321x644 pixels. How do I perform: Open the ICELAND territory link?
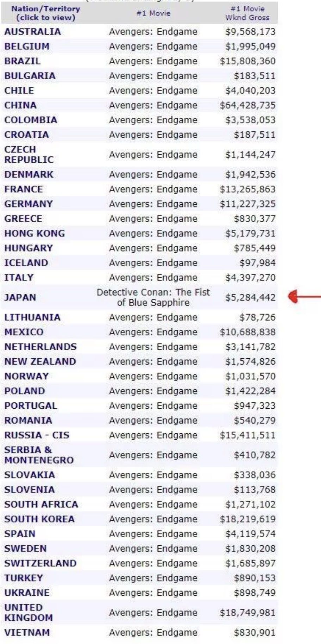[x=26, y=263]
